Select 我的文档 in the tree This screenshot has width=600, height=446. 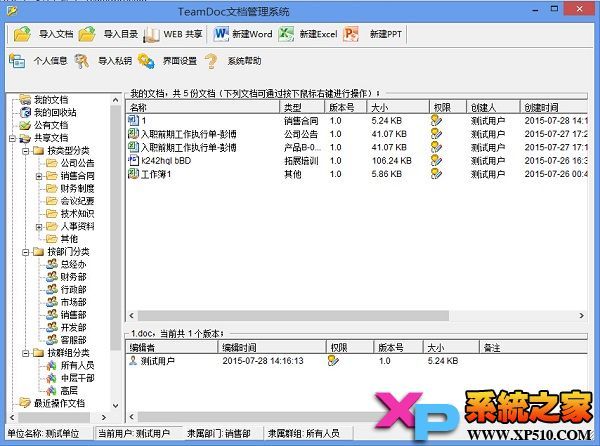coord(51,100)
